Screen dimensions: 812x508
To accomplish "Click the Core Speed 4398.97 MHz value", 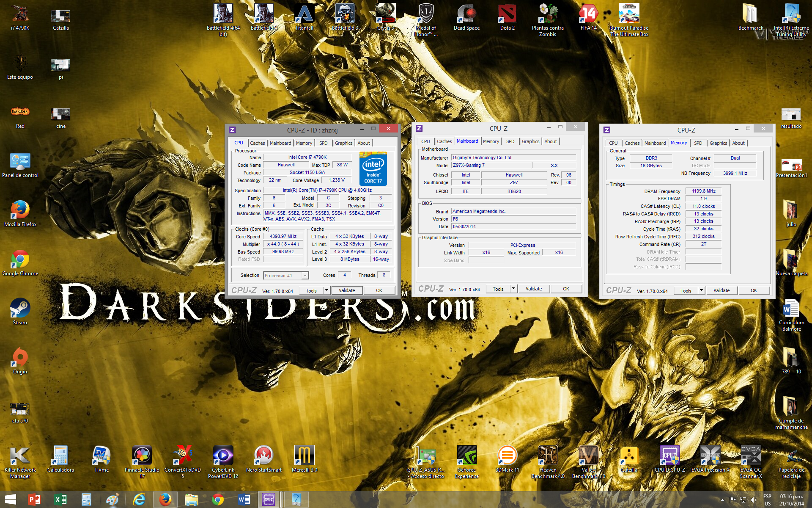I will pyautogui.click(x=283, y=236).
